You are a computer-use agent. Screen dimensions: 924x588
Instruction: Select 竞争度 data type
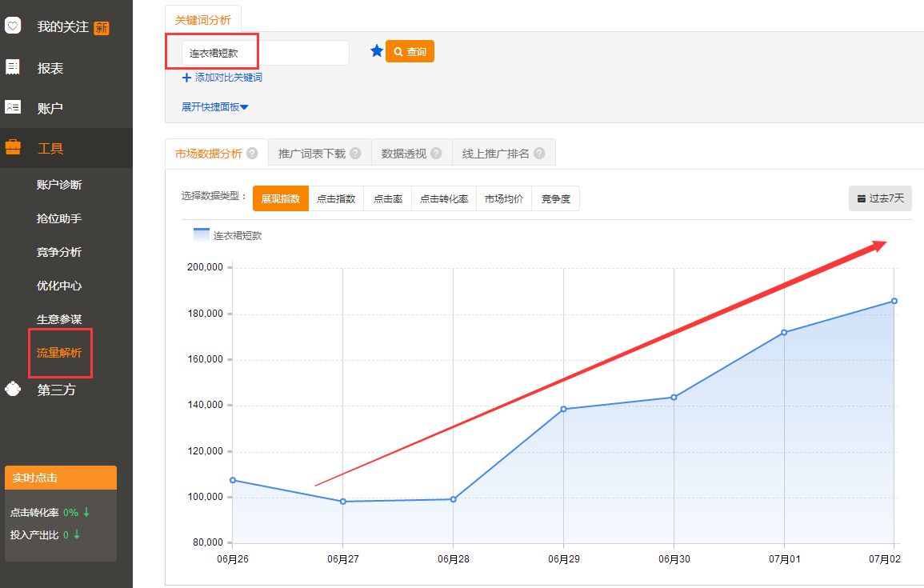click(x=555, y=199)
